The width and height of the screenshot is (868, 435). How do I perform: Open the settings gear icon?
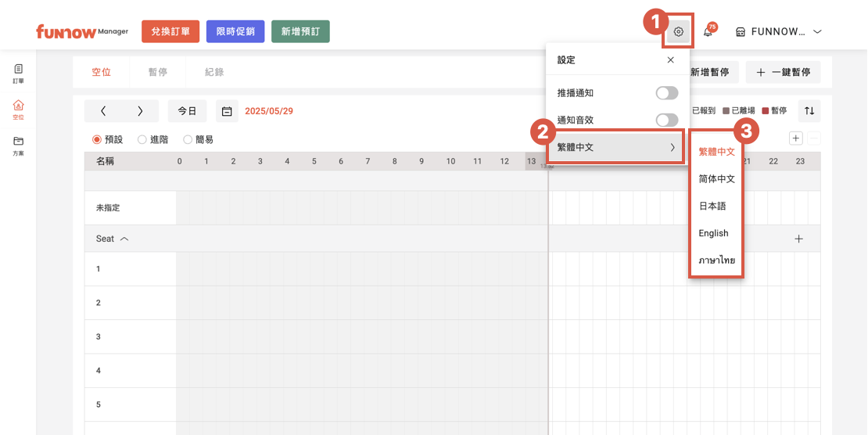click(678, 32)
